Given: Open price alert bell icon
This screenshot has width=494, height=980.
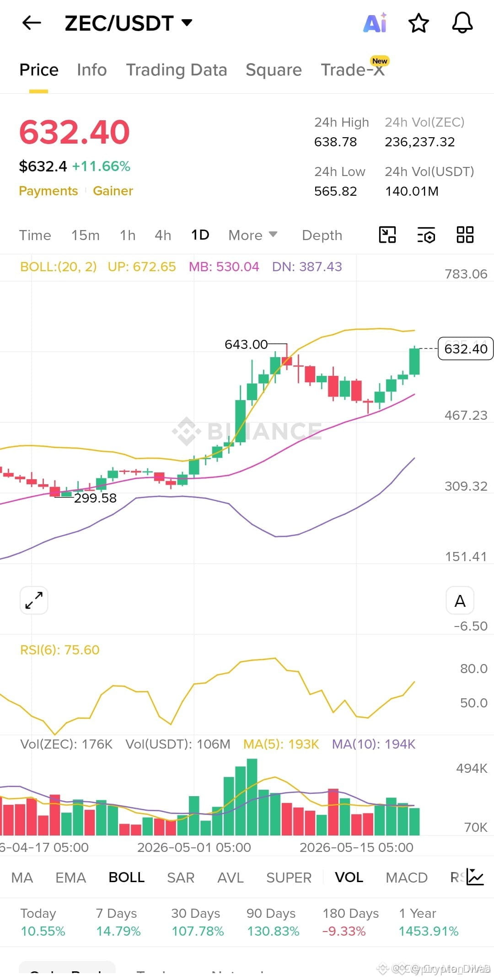Looking at the screenshot, I should point(462,23).
